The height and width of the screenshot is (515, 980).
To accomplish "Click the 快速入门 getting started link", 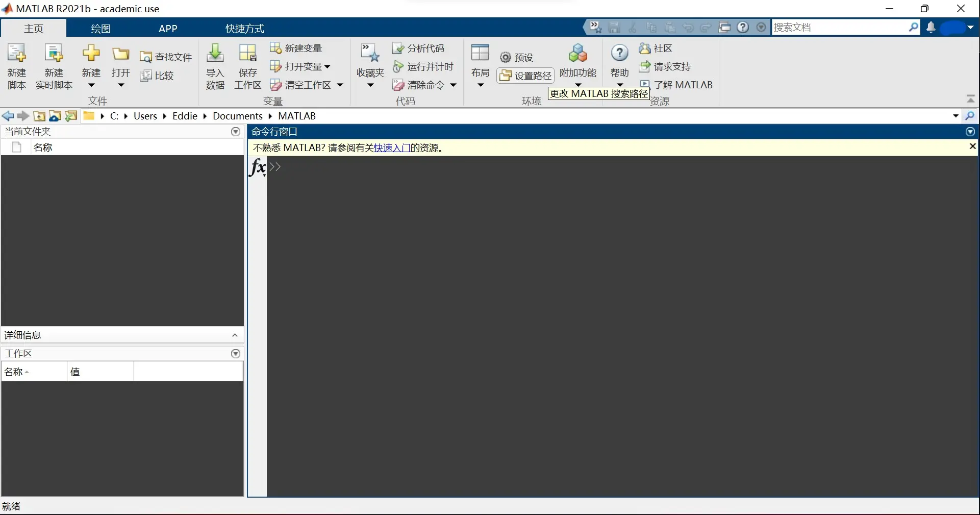I will pyautogui.click(x=392, y=148).
